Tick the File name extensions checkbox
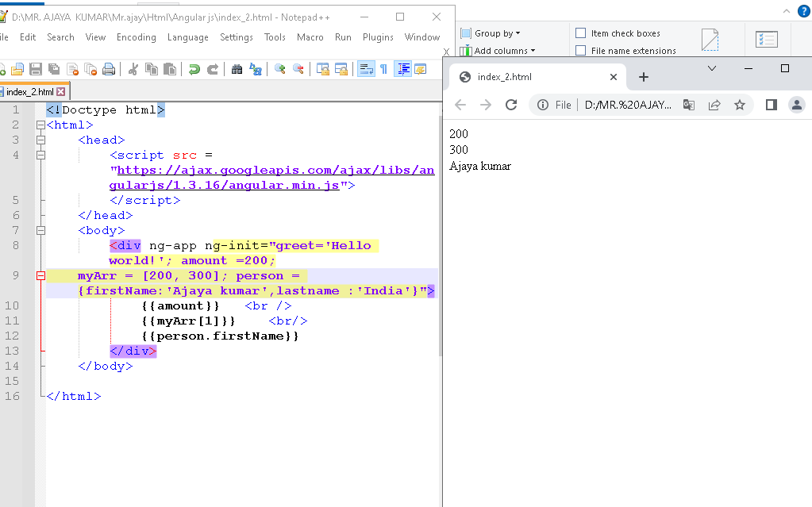Viewport: 812px width, 507px height. (x=581, y=51)
